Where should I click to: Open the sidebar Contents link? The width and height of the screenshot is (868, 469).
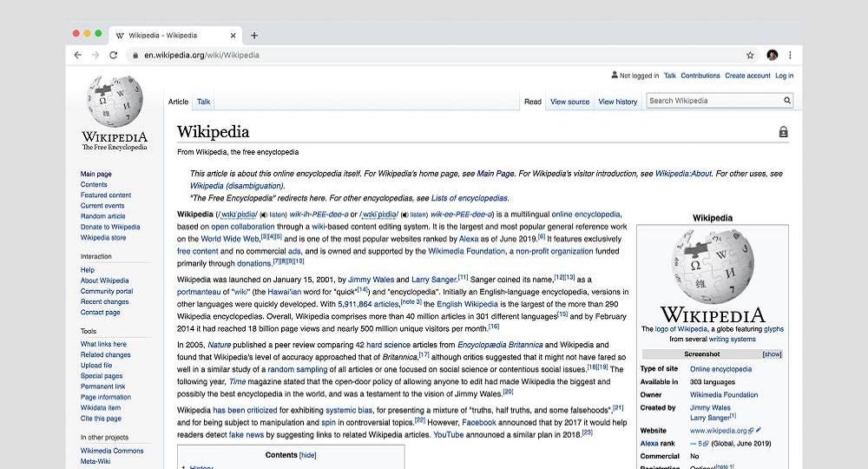[x=94, y=184]
